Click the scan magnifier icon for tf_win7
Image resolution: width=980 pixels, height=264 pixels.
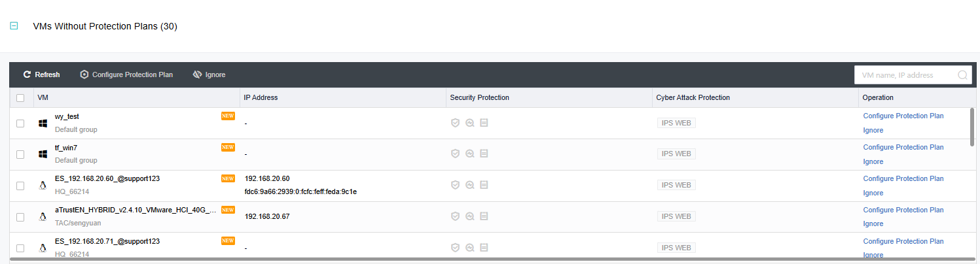469,154
